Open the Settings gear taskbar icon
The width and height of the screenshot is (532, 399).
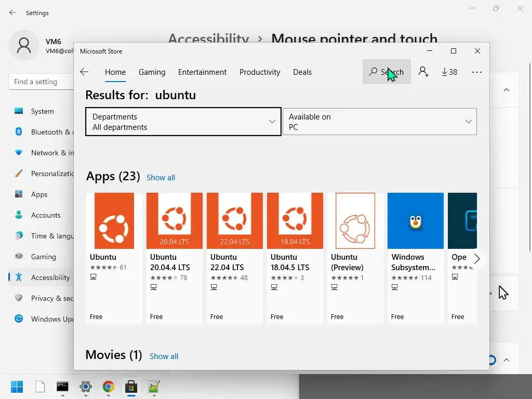pyautogui.click(x=86, y=387)
